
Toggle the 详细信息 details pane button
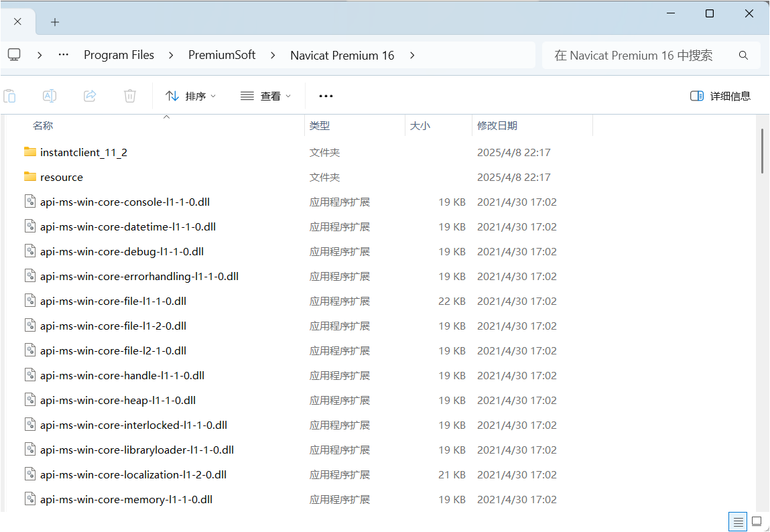(720, 96)
